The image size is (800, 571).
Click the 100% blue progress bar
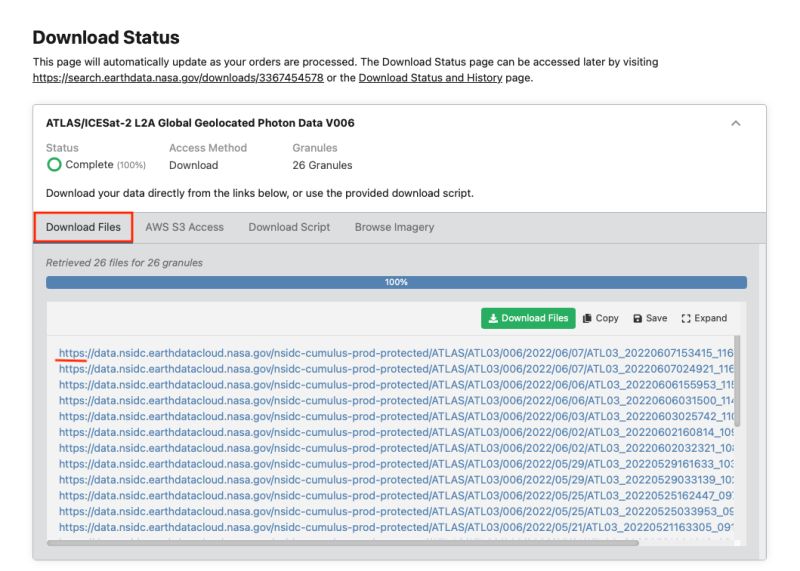pyautogui.click(x=396, y=282)
